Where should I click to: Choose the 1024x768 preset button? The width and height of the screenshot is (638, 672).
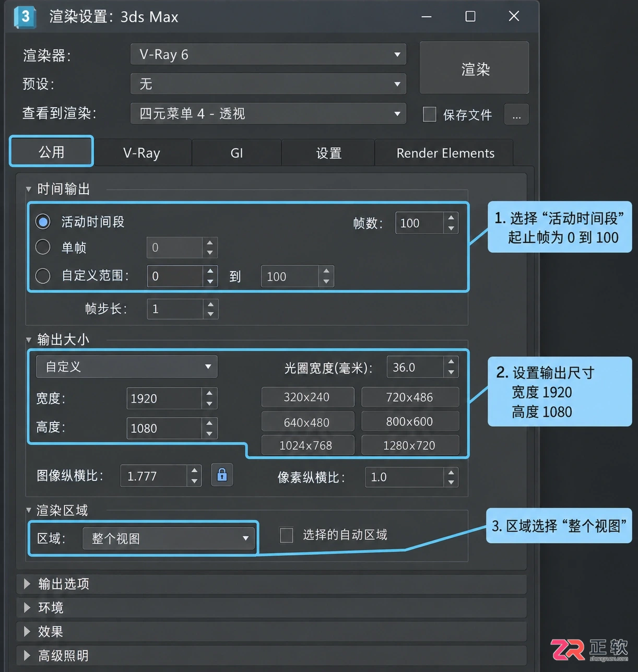308,445
